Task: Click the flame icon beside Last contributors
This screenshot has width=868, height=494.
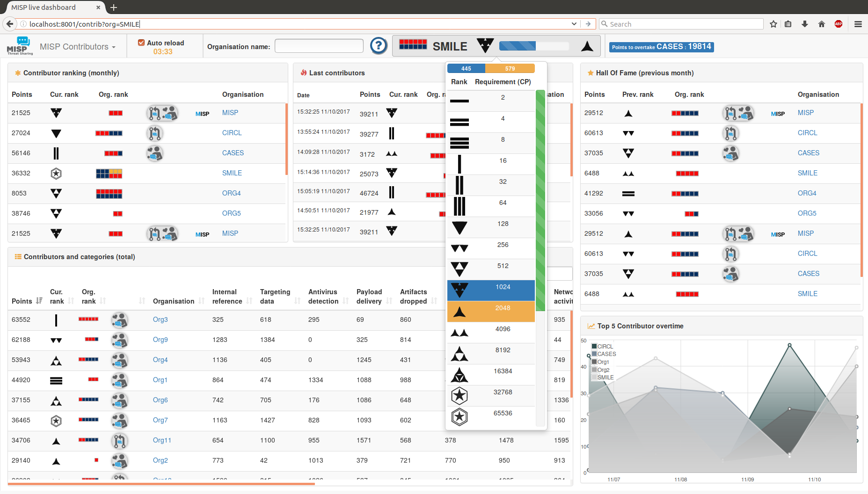Action: [x=304, y=73]
